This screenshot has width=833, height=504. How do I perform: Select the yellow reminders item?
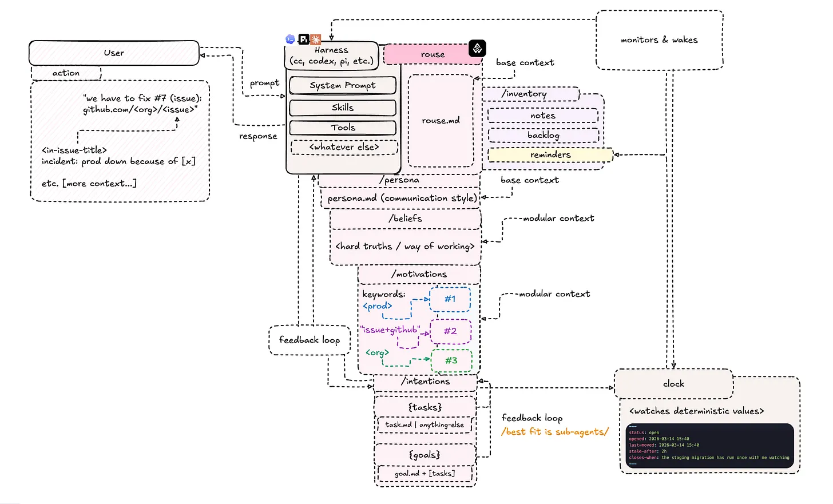click(550, 154)
